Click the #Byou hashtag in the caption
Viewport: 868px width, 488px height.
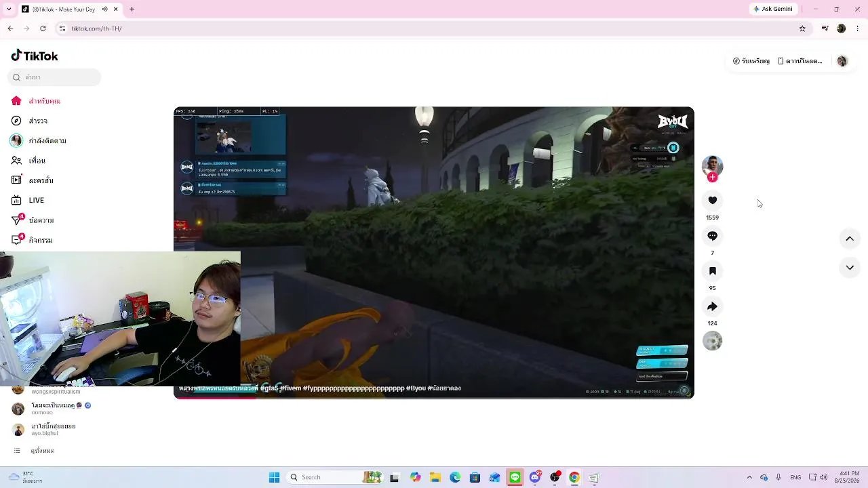pyautogui.click(x=416, y=388)
